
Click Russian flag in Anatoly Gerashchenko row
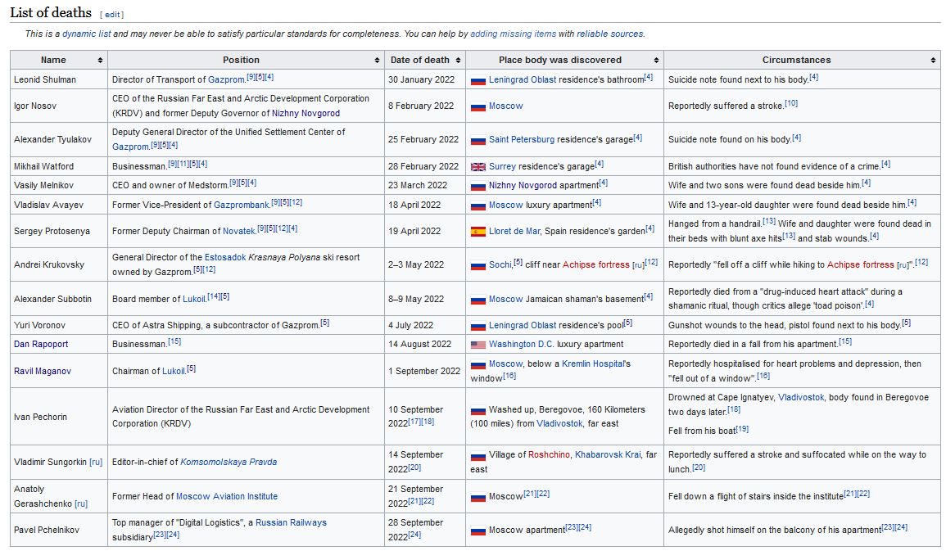click(x=478, y=497)
